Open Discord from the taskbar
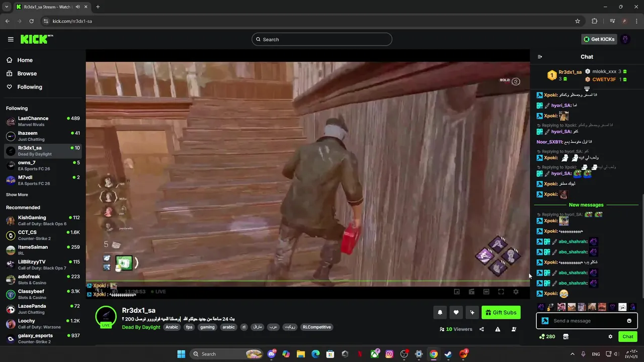 coord(272,354)
